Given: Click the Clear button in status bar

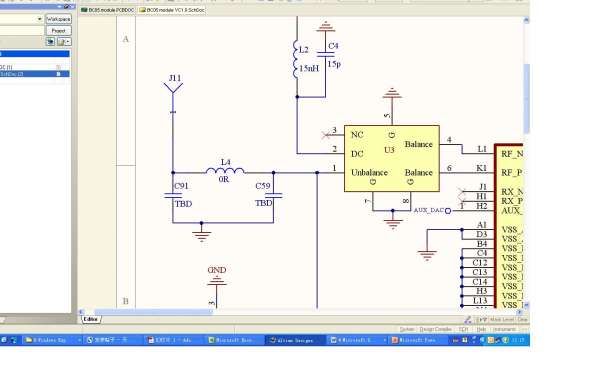Looking at the screenshot, I should [x=522, y=320].
